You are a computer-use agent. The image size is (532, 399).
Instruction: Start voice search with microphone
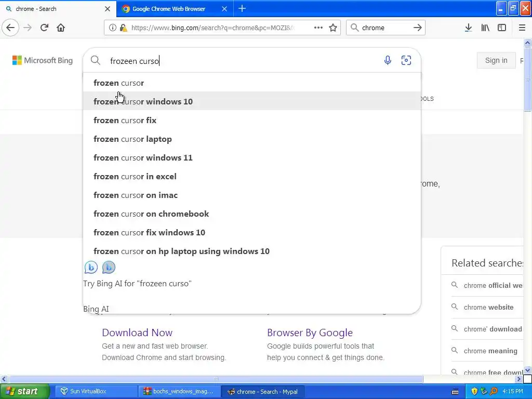coord(388,60)
